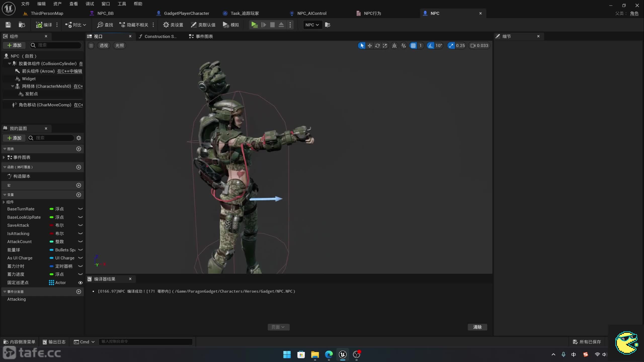
Task: Open 类设置 class settings
Action: pos(173,25)
